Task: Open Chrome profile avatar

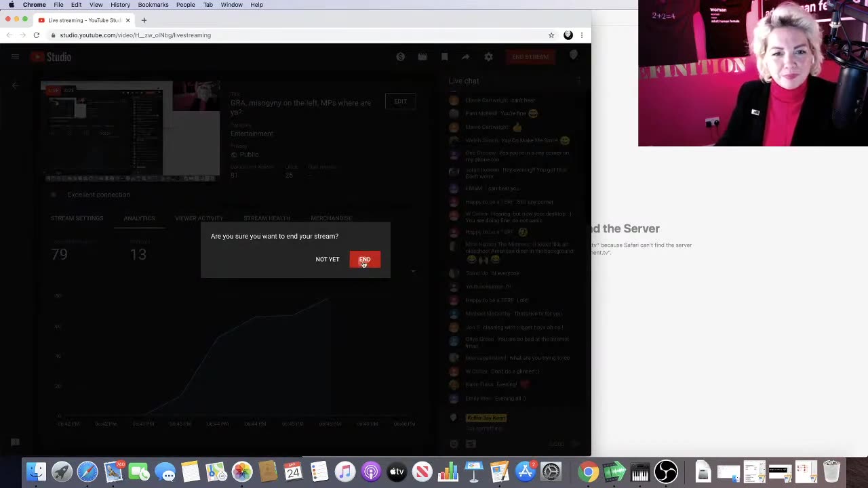Action: (568, 35)
